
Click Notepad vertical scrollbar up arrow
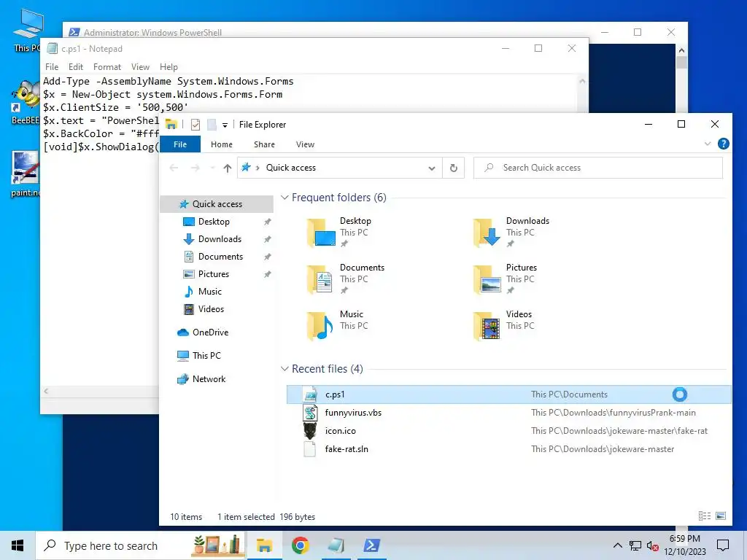tap(582, 82)
